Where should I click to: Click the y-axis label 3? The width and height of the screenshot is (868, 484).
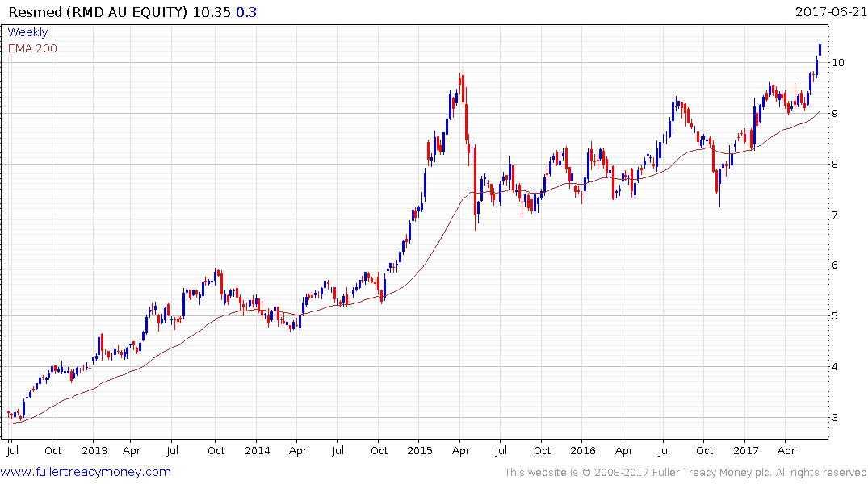pyautogui.click(x=835, y=418)
